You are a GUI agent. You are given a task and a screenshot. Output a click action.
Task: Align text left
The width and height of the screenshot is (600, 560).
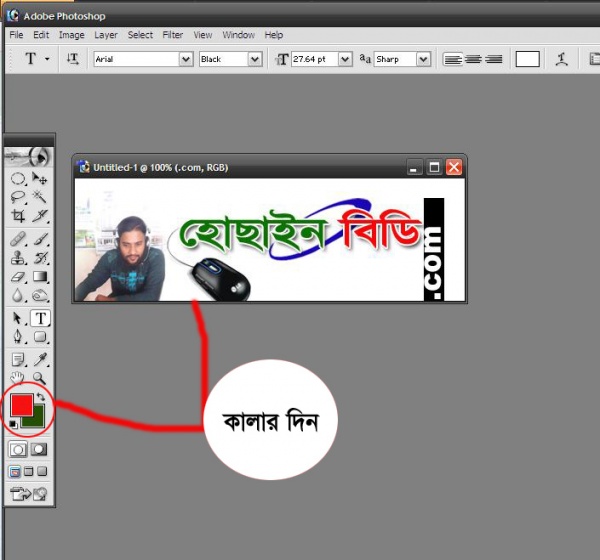click(453, 59)
